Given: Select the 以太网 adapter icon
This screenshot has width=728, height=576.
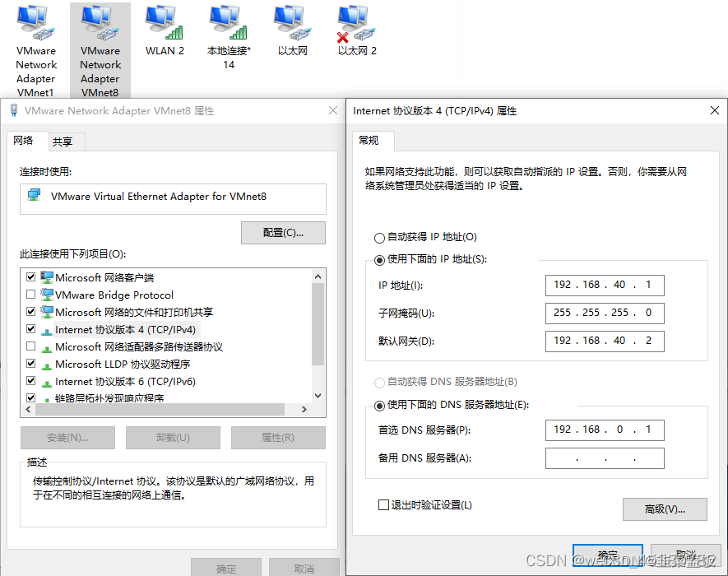Looking at the screenshot, I should tap(293, 22).
